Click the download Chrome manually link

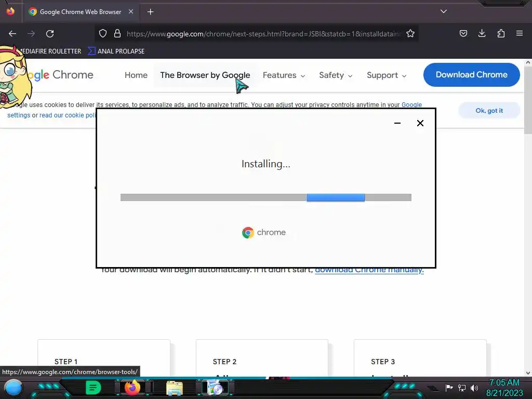(x=369, y=270)
